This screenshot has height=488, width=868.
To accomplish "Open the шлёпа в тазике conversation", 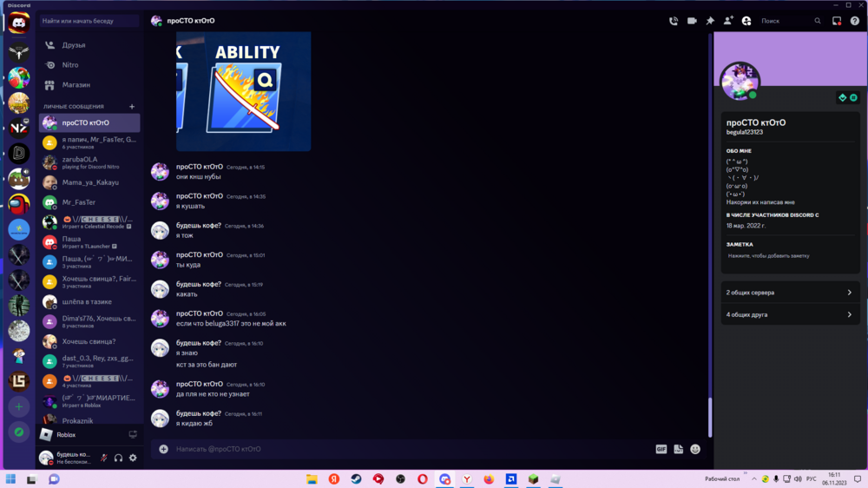I will 89,302.
